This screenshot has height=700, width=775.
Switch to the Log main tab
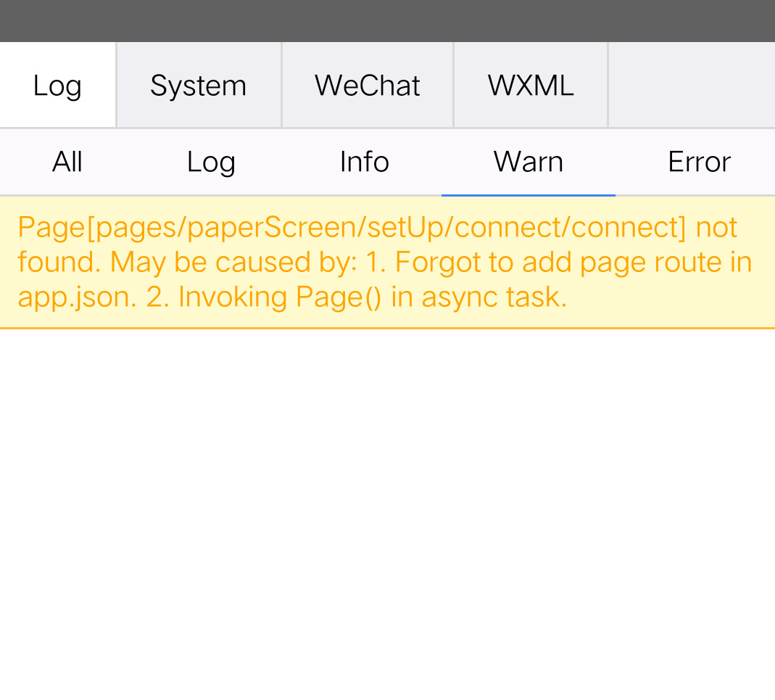coord(57,86)
